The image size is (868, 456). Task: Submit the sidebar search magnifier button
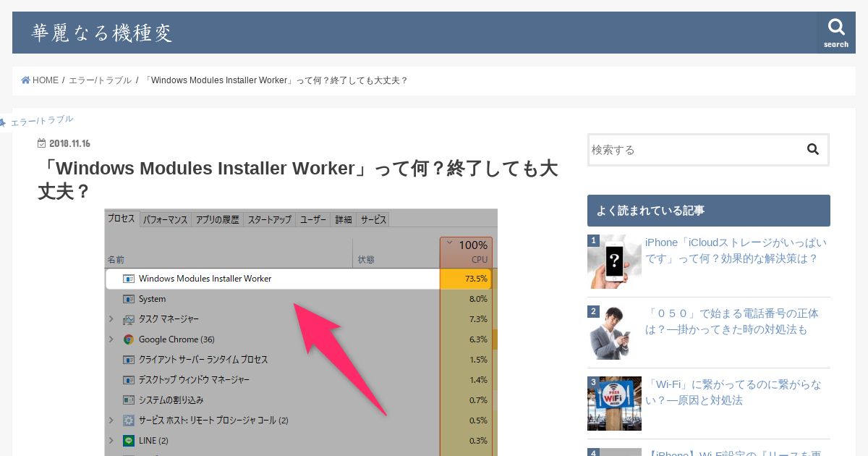pyautogui.click(x=813, y=150)
